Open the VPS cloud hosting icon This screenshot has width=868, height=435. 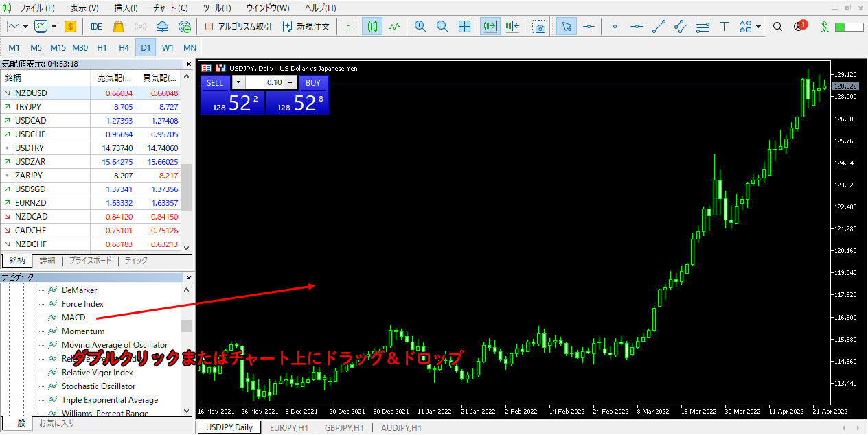[x=162, y=26]
